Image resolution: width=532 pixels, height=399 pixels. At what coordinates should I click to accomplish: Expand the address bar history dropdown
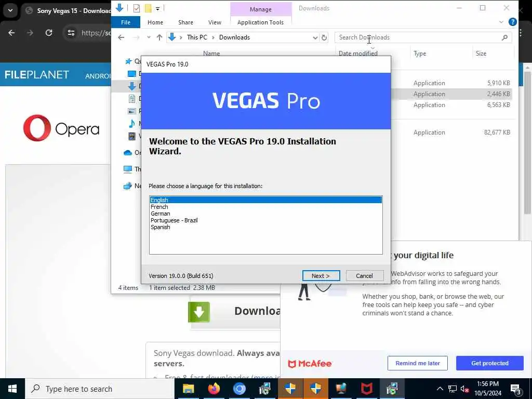[x=315, y=37]
